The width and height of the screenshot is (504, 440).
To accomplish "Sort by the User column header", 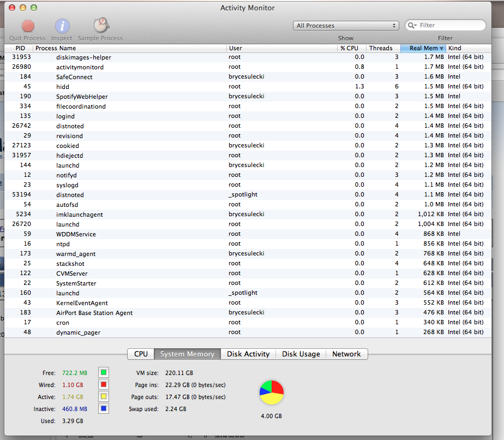I will click(x=282, y=48).
